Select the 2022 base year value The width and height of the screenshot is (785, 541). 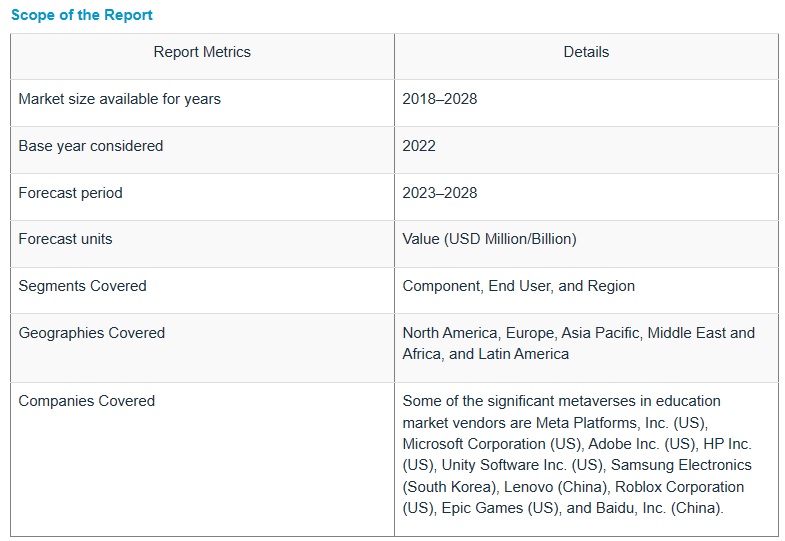[419, 146]
